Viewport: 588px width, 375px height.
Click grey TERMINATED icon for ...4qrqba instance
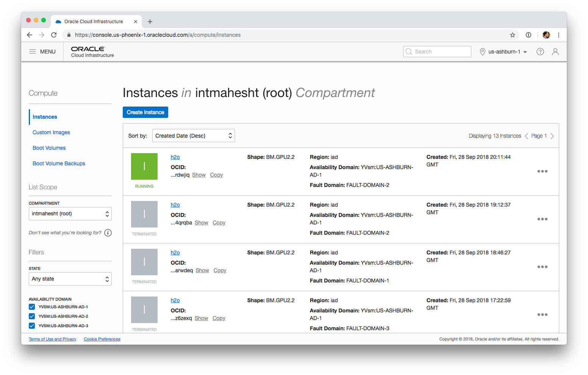point(144,214)
